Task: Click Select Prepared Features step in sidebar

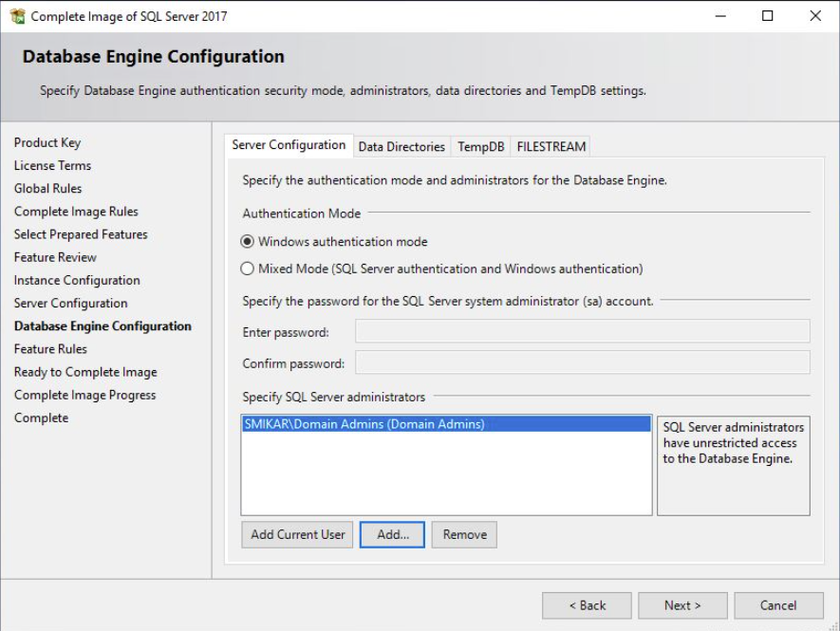Action: click(x=81, y=234)
